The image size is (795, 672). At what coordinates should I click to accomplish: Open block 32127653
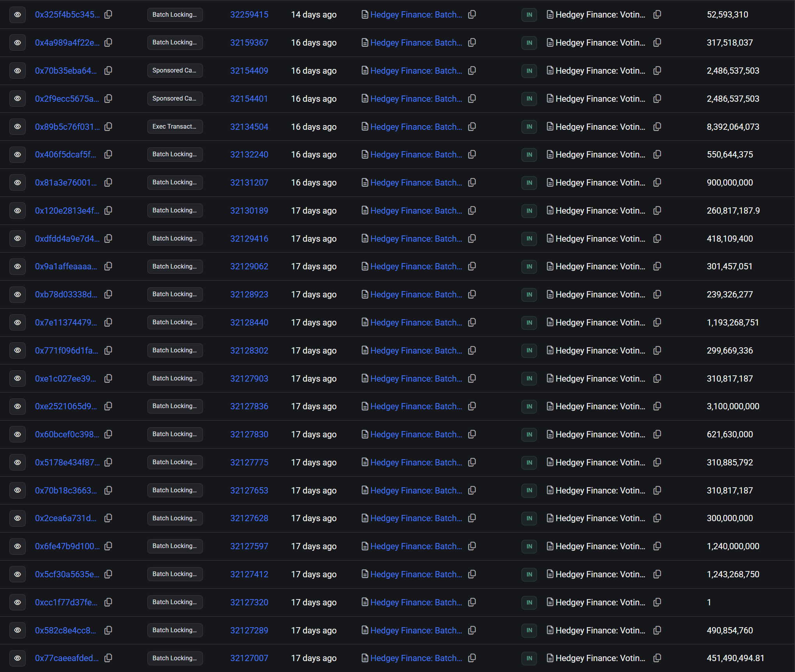(x=249, y=490)
